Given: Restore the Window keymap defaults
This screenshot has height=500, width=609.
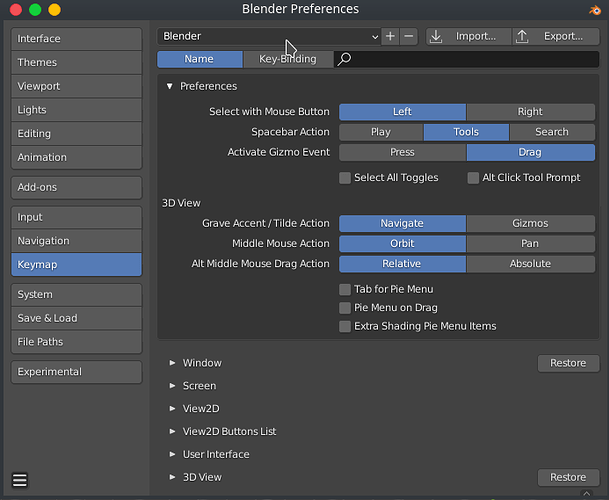Looking at the screenshot, I should tap(568, 363).
